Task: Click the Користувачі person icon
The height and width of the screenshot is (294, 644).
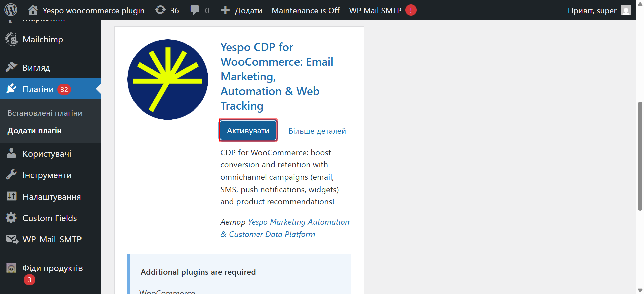Action: pyautogui.click(x=11, y=153)
